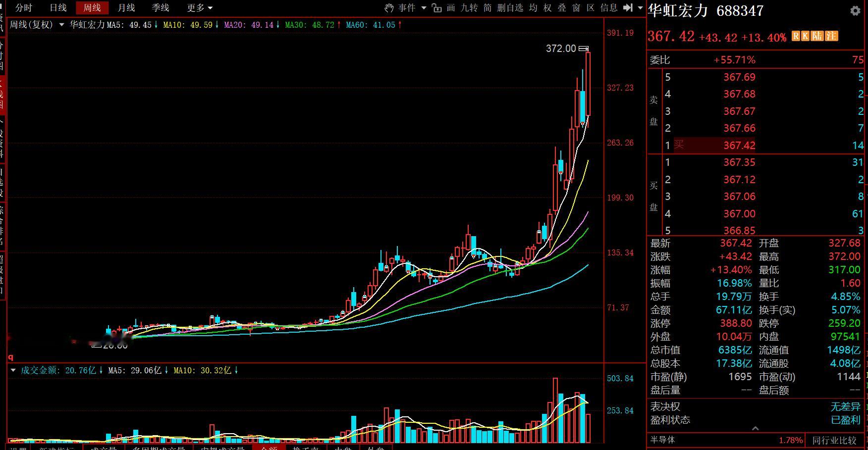Toggle the 均 moving average lines
868x450 pixels.
[533, 8]
